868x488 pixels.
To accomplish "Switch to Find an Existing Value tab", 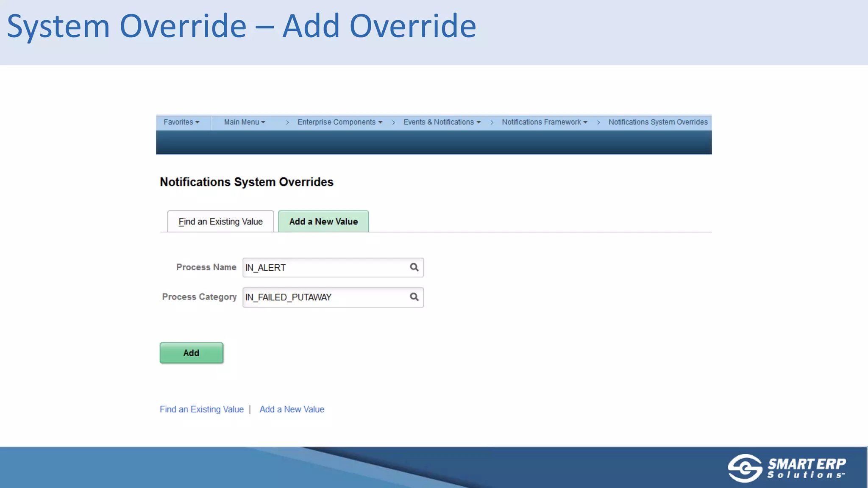I will 220,222.
